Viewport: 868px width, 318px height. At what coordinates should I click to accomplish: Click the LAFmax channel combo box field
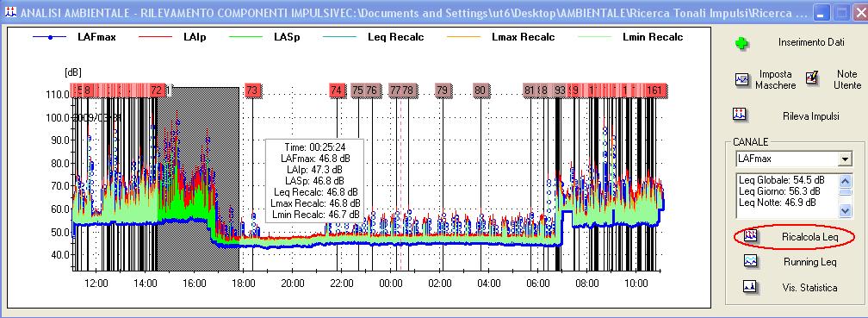click(793, 159)
